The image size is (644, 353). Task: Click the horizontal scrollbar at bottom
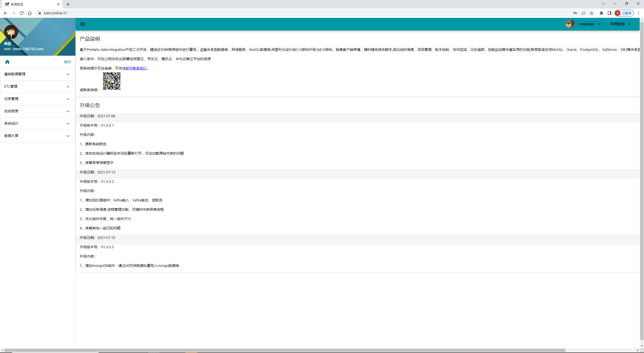[284, 350]
